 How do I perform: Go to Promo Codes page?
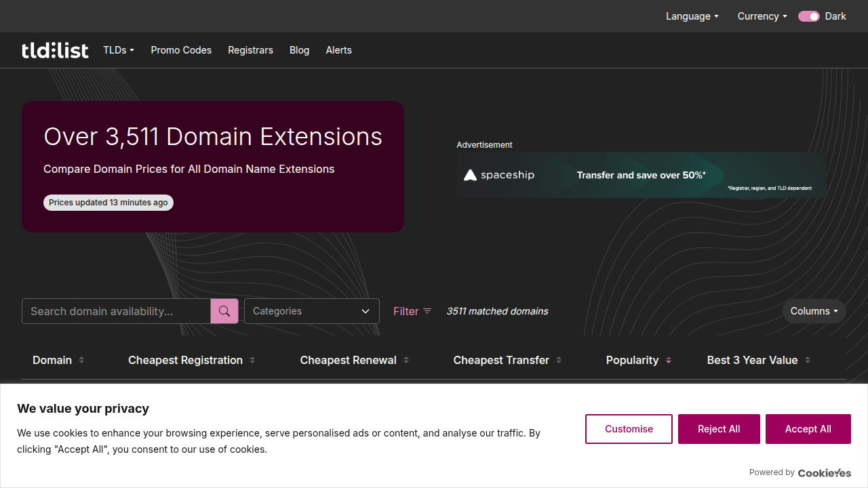tap(181, 50)
